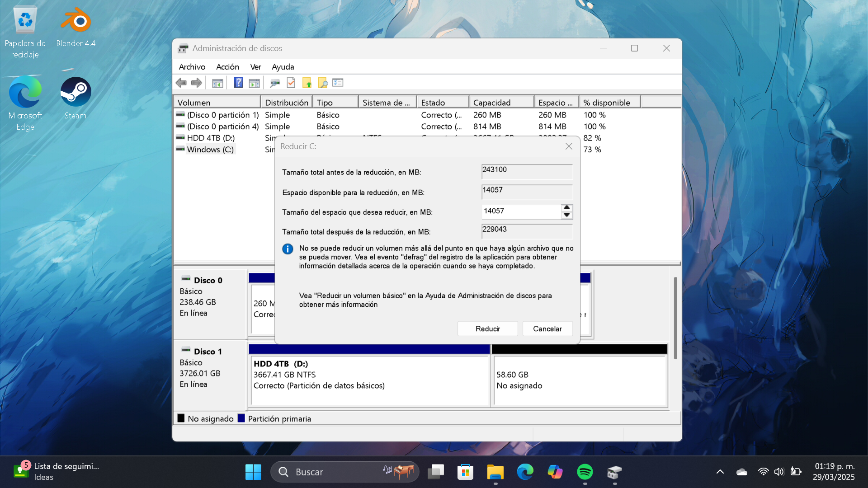This screenshot has height=488, width=868.
Task: Click the vertical scrollbar in disk pane
Action: click(x=675, y=318)
